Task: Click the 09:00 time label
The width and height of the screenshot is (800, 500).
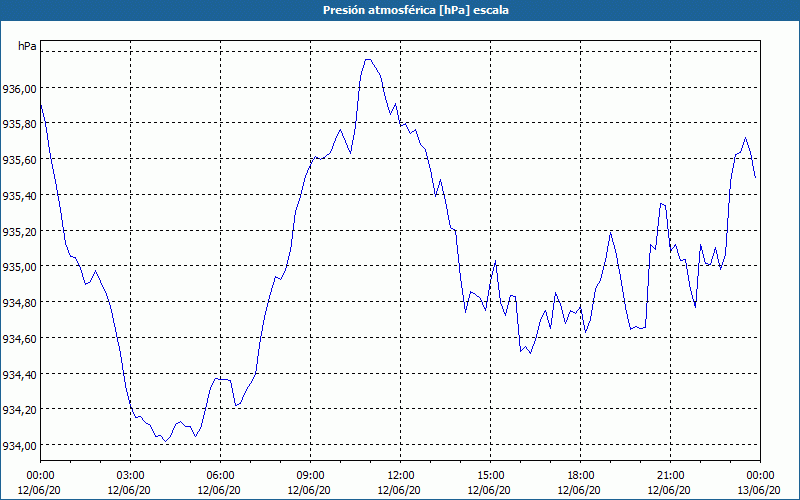Action: (x=310, y=476)
